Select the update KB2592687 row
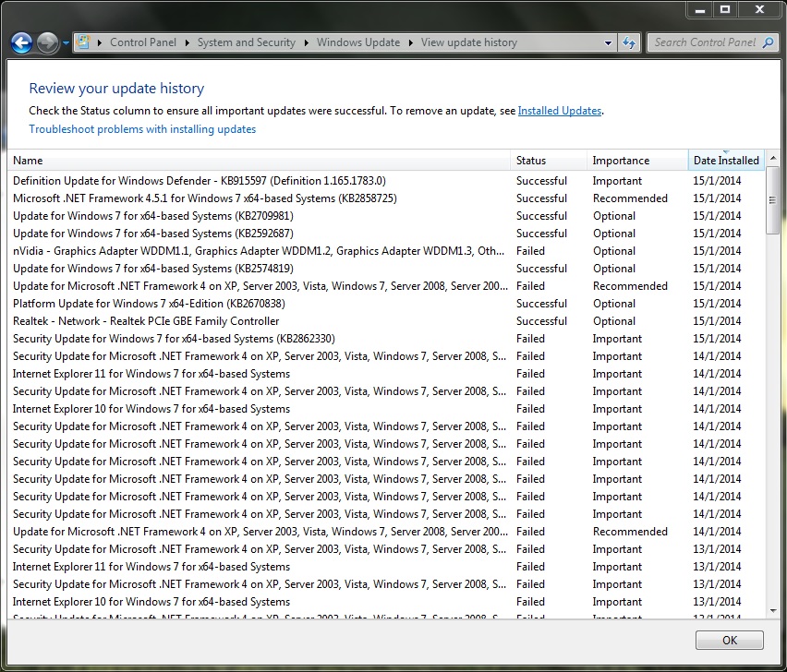This screenshot has width=787, height=672. point(386,234)
